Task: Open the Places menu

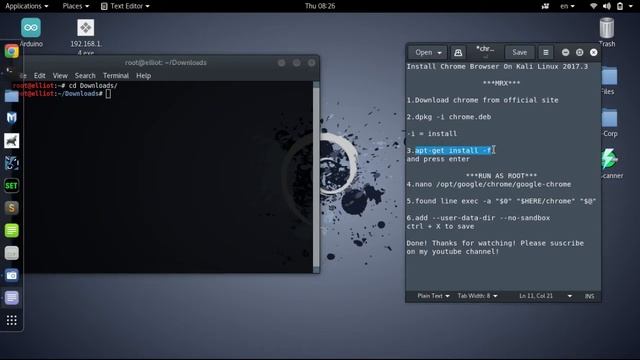Action: coord(76,6)
